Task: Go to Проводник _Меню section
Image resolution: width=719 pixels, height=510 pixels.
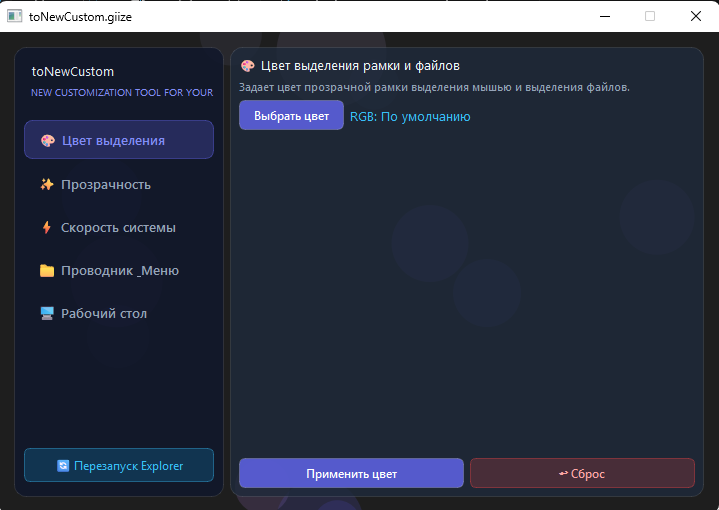Action: (x=119, y=271)
